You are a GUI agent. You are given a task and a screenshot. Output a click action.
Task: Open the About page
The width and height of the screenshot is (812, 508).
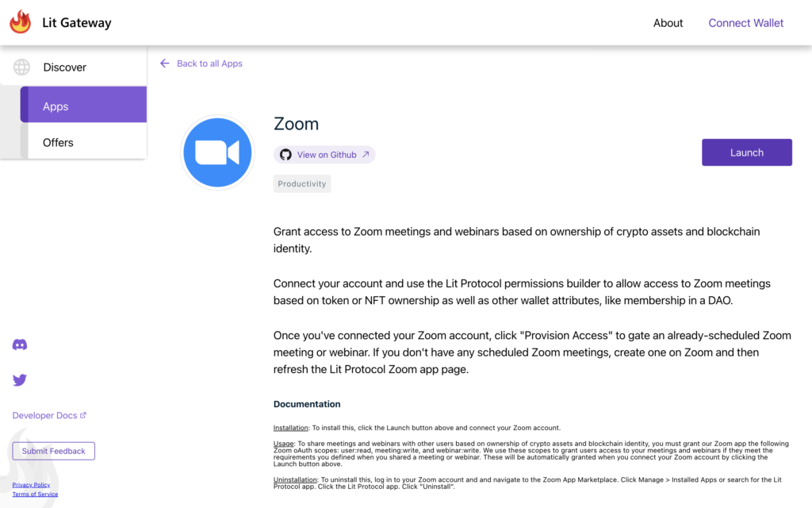point(668,23)
